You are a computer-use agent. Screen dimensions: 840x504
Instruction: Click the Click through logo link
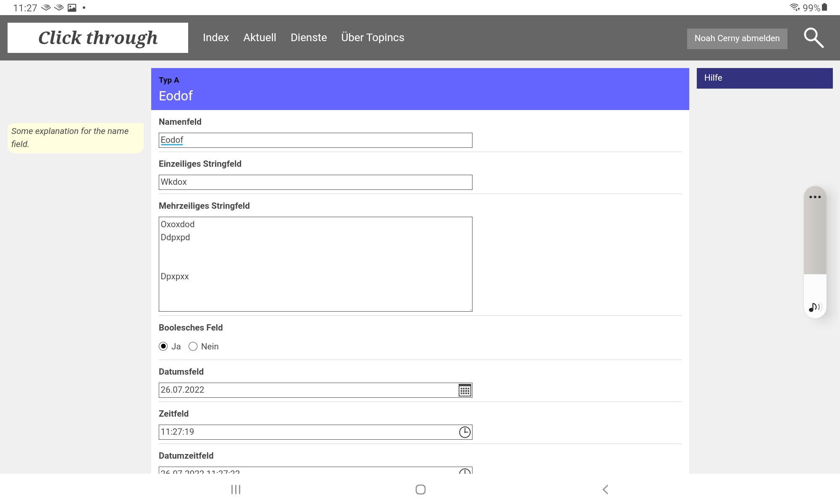(98, 38)
